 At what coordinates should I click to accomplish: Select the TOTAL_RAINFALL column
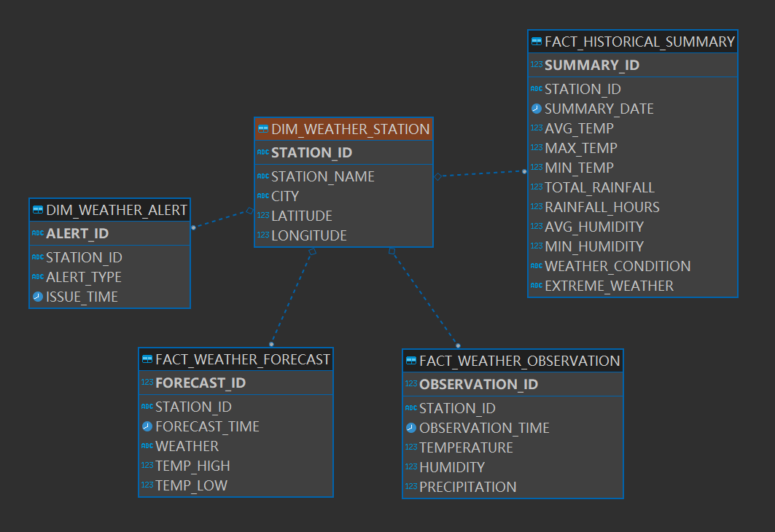click(633, 188)
